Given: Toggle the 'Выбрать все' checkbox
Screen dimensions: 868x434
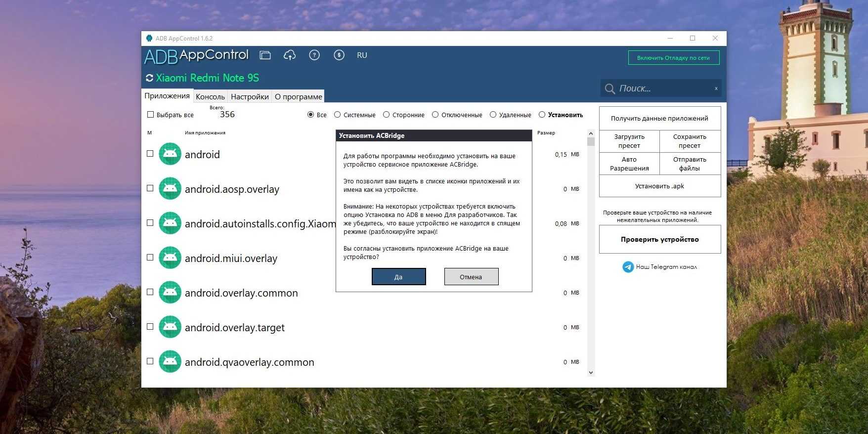Looking at the screenshot, I should (151, 115).
